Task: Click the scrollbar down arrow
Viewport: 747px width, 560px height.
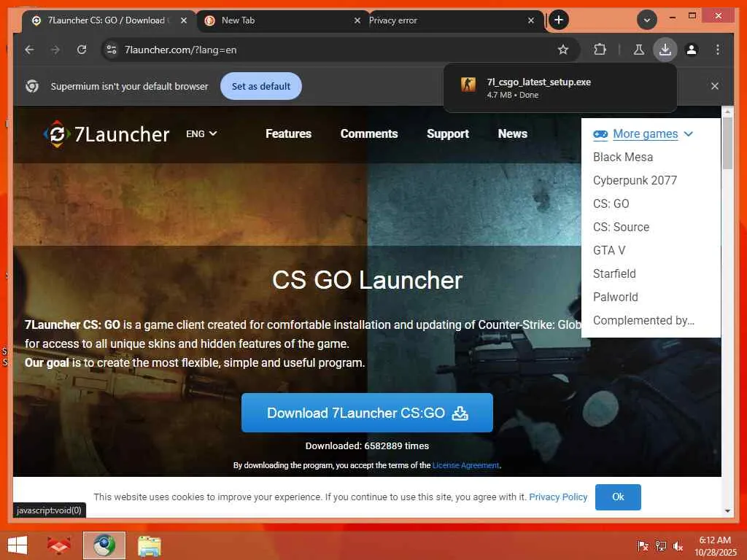Action: point(727,511)
